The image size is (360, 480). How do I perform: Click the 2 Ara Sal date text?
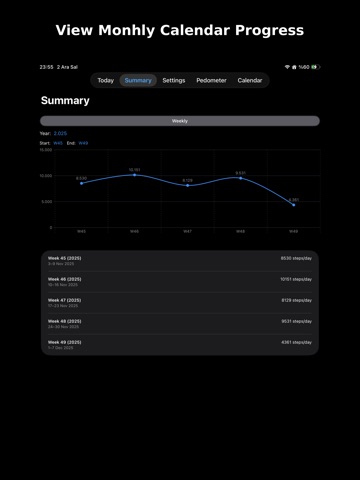[67, 67]
